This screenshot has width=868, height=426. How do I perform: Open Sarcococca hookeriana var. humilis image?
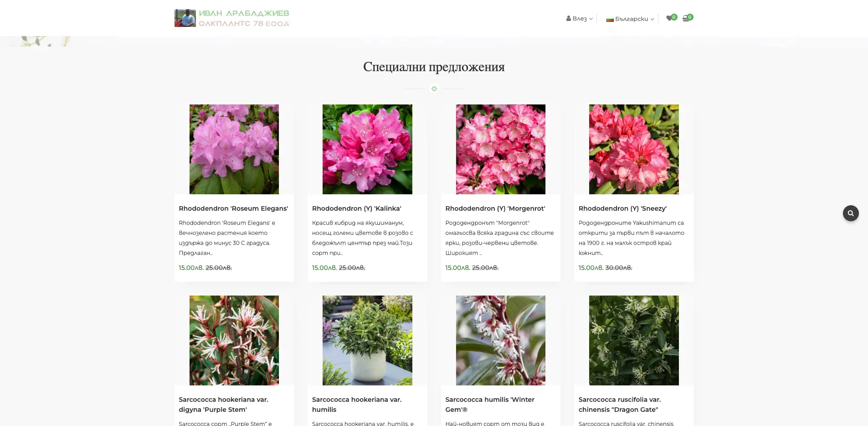click(367, 340)
